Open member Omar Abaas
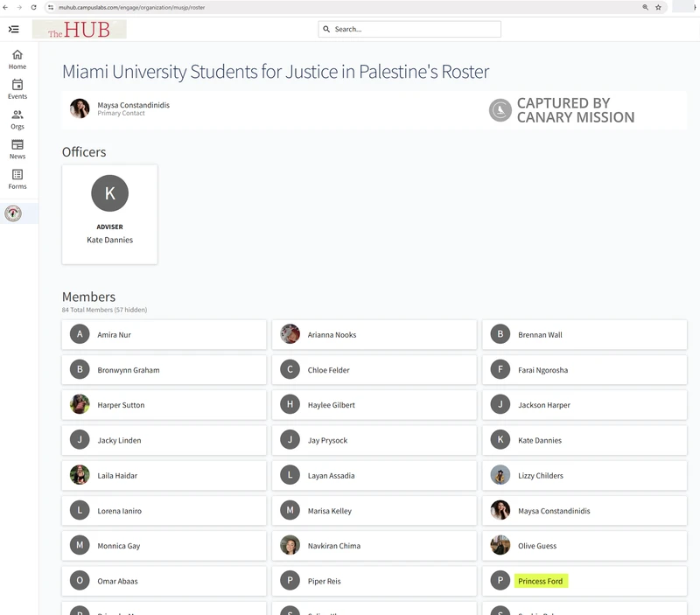This screenshot has width=700, height=615. pos(164,581)
